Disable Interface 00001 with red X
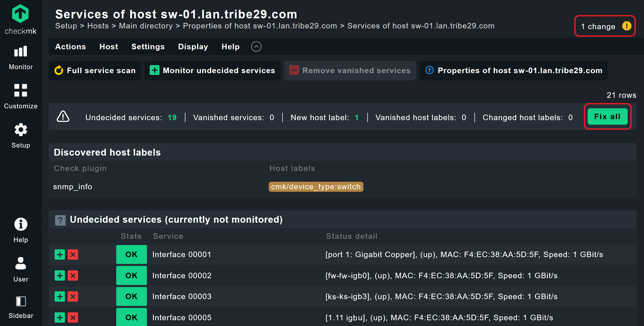 [x=73, y=254]
